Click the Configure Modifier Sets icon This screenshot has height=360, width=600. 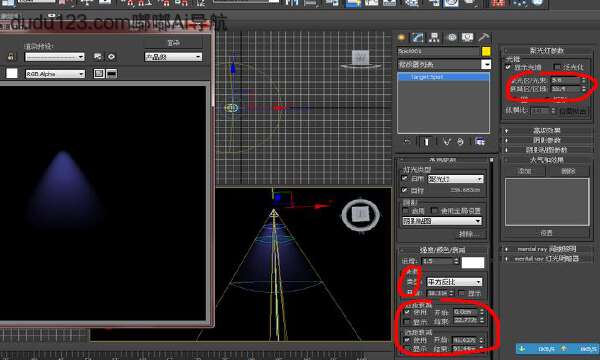coord(480,142)
